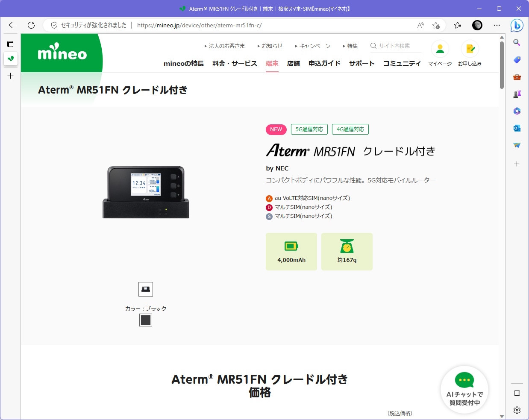Click the security shield site info icon
Image resolution: width=529 pixels, height=420 pixels.
pos(54,25)
